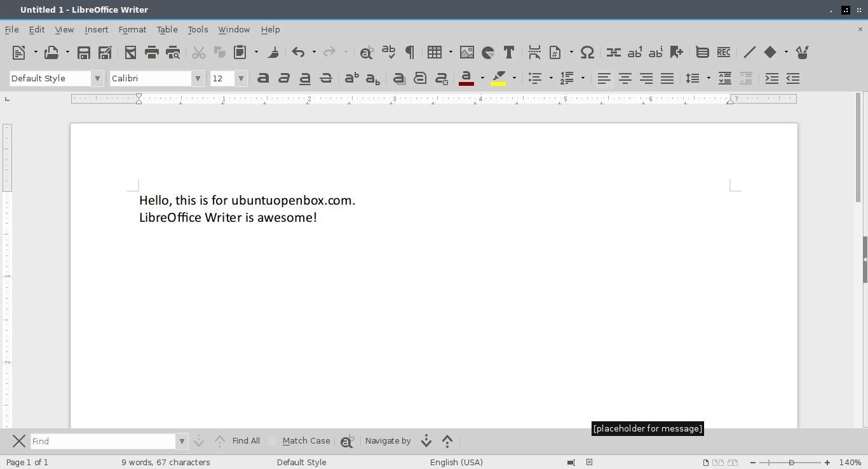This screenshot has width=868, height=469.
Task: Insert special character Omega icon
Action: click(x=588, y=52)
